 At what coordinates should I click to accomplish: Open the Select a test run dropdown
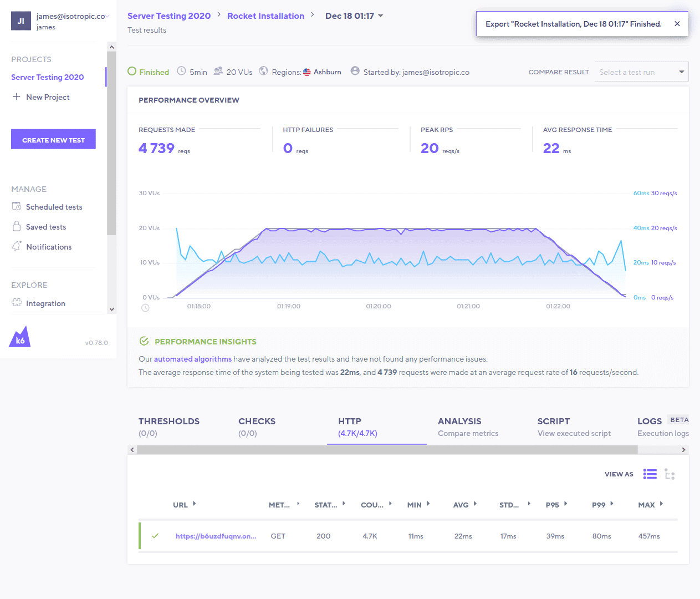[641, 72]
